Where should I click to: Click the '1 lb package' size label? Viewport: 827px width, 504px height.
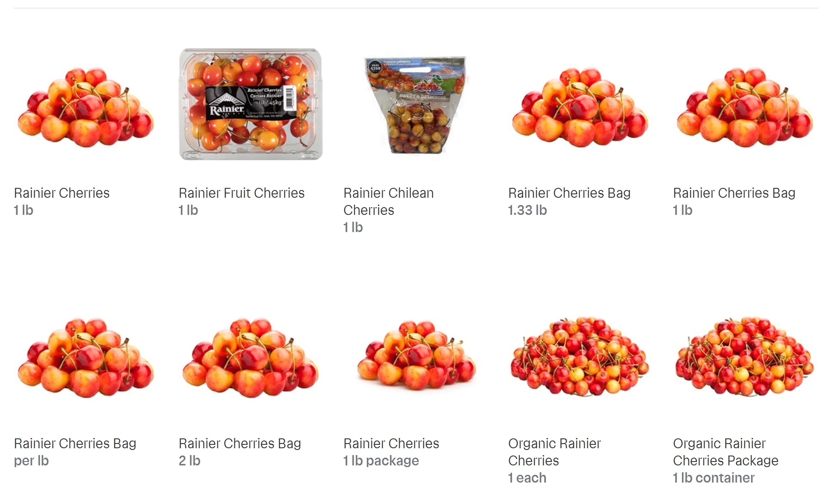tap(381, 461)
